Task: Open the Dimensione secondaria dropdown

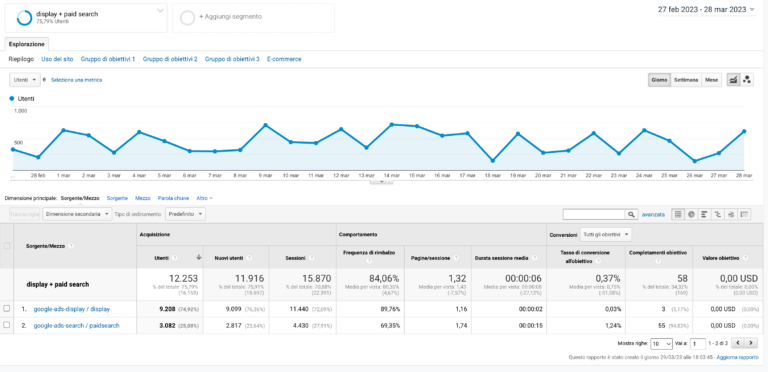Action: tap(77, 214)
